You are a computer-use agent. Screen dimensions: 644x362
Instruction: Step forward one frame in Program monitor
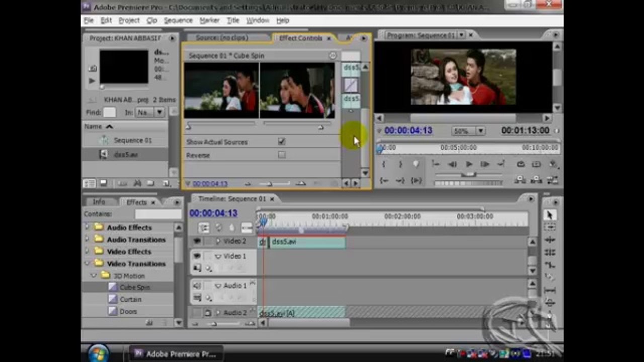[485, 164]
